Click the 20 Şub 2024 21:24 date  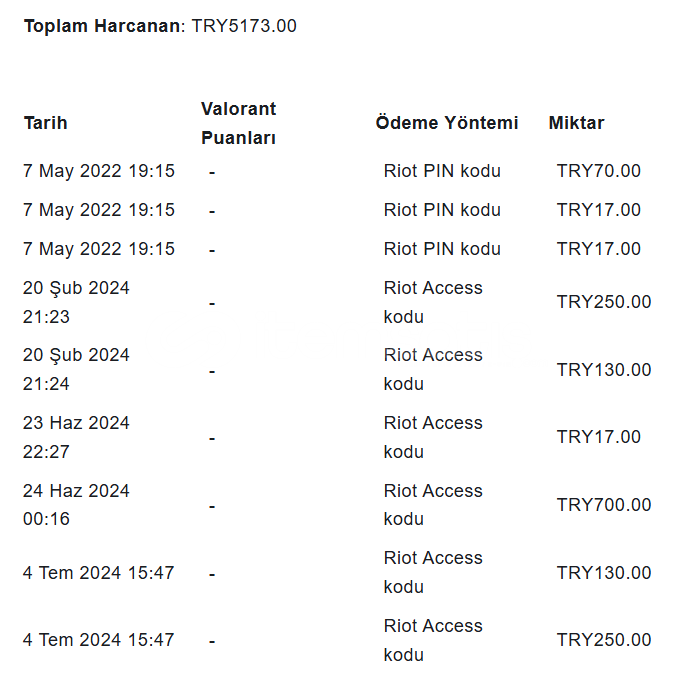(x=76, y=370)
